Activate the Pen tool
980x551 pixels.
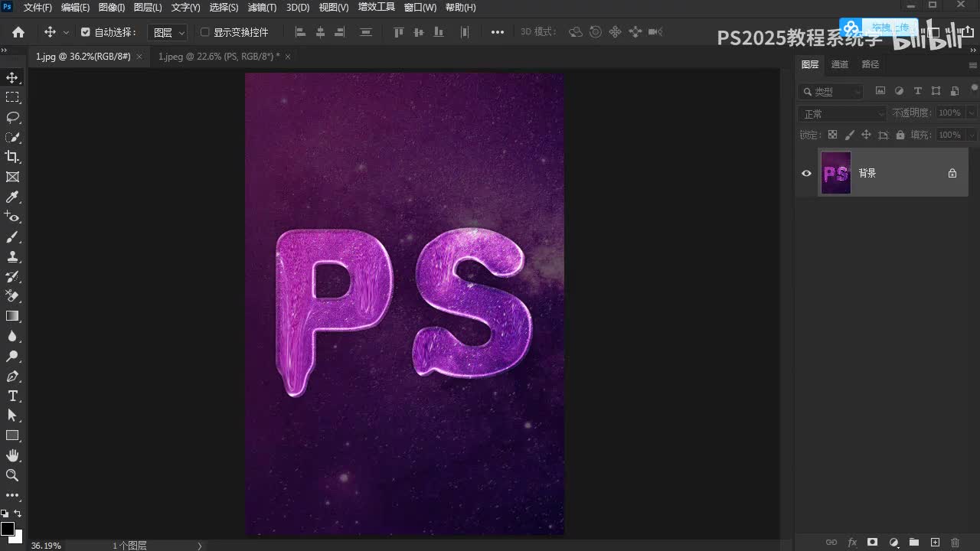coord(12,376)
